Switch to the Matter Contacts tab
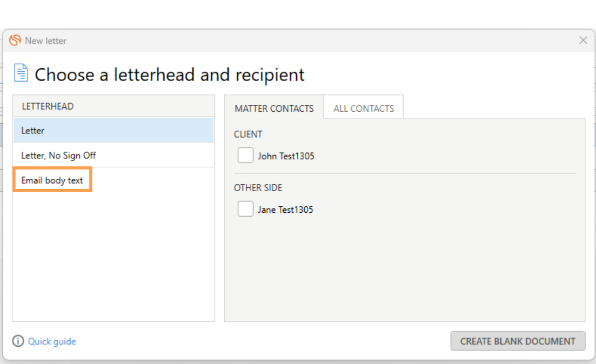The width and height of the screenshot is (596, 364). (274, 108)
